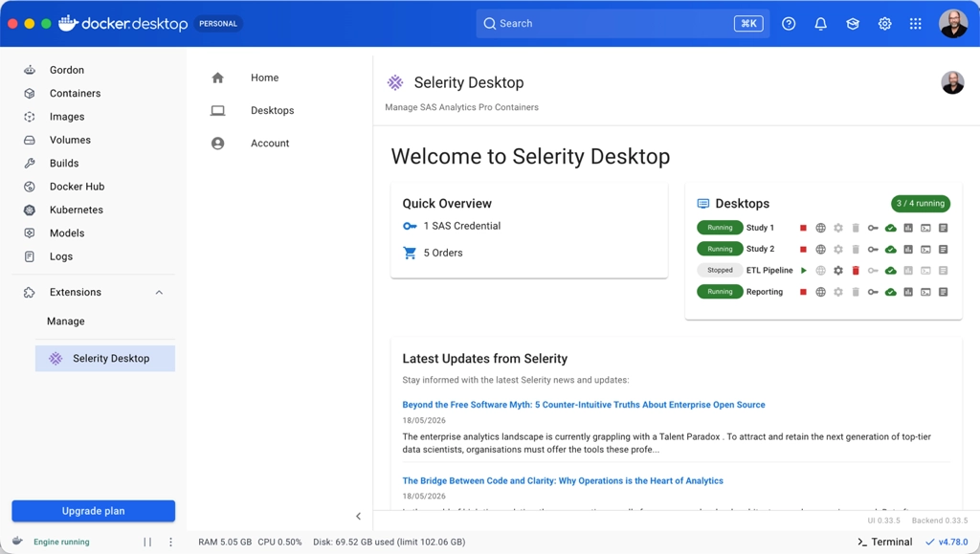Open the three-dot engine menu

170,543
